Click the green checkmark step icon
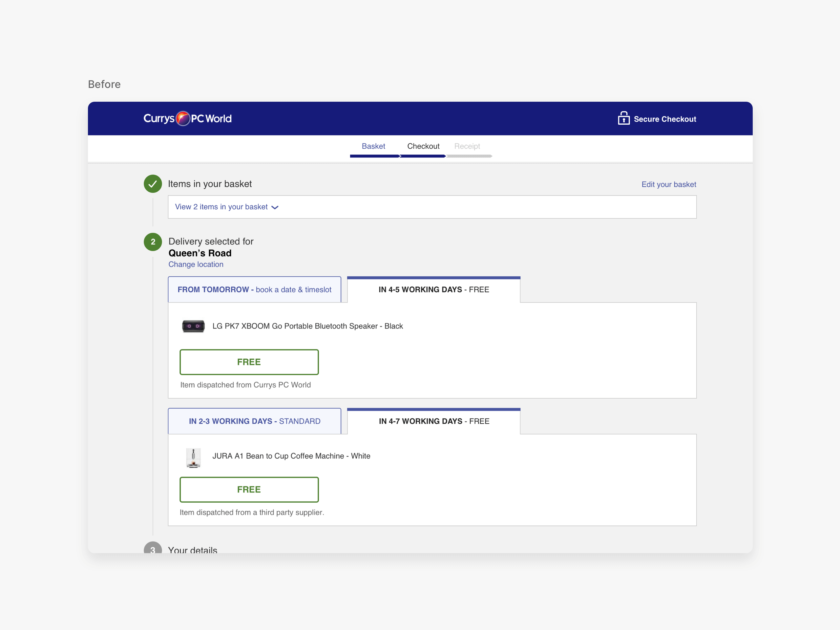 click(153, 184)
